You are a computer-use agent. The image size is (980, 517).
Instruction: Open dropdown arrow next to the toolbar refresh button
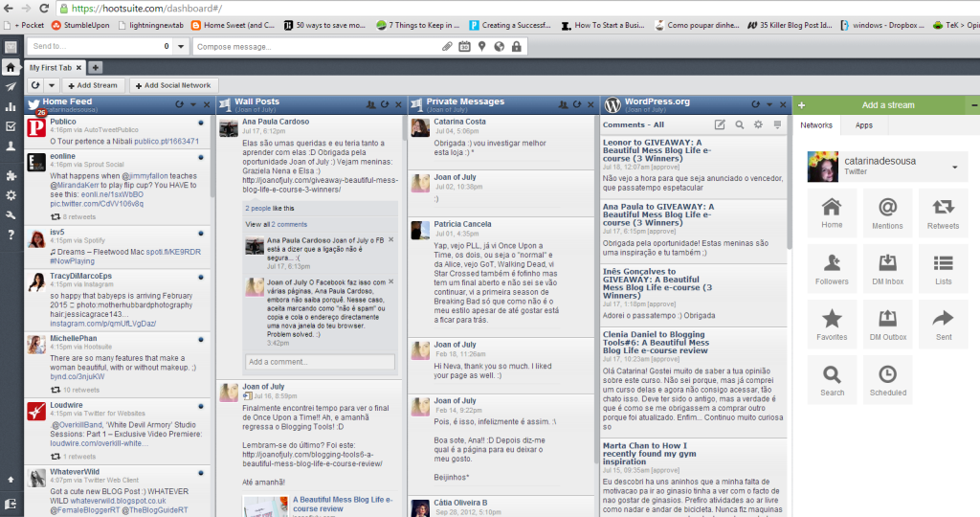click(52, 85)
